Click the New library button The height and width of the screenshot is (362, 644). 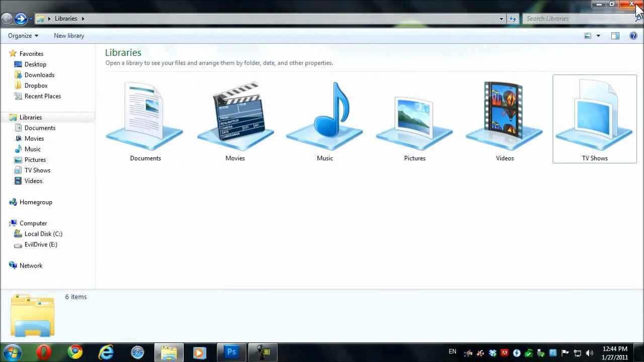coord(68,35)
